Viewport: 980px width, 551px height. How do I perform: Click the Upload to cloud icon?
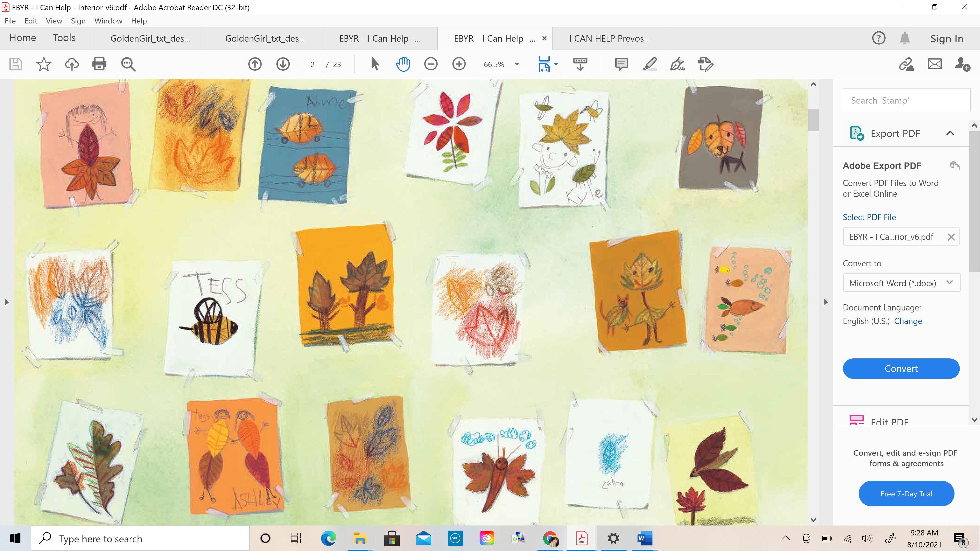(x=71, y=64)
